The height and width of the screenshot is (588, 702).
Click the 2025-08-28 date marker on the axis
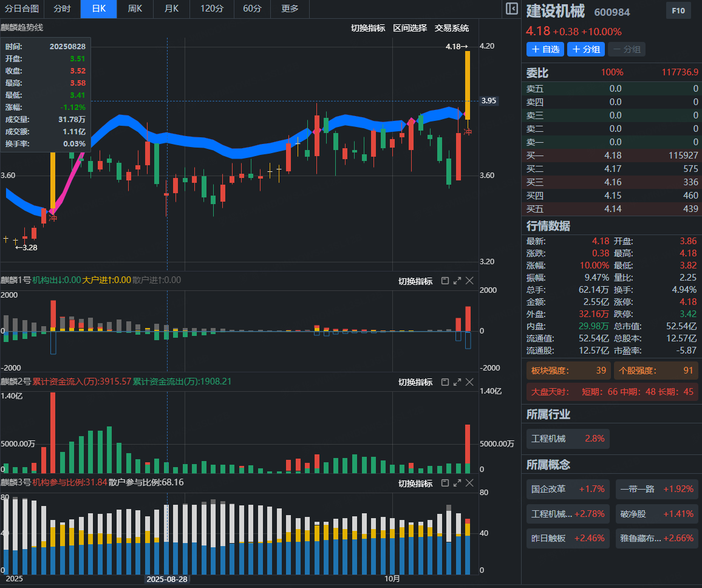tap(167, 579)
